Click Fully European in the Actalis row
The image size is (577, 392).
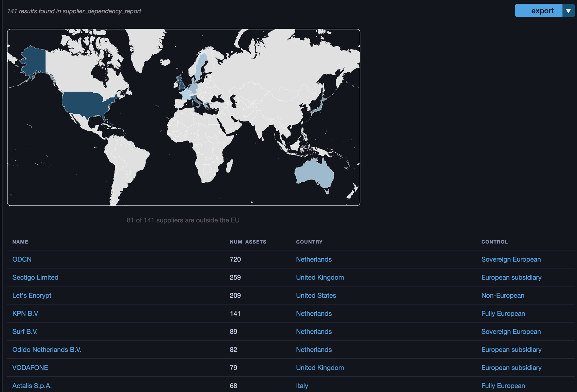pyautogui.click(x=503, y=386)
